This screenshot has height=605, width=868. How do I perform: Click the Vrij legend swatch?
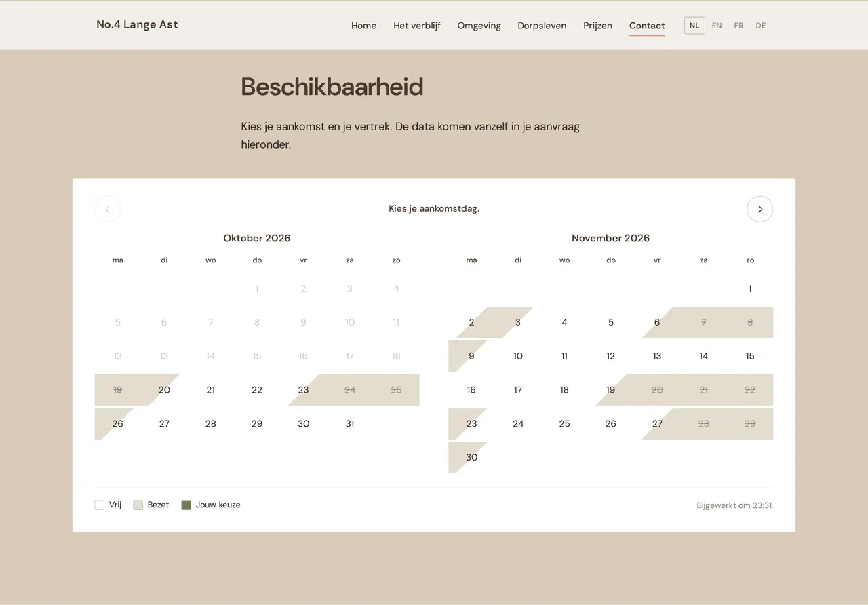(100, 505)
